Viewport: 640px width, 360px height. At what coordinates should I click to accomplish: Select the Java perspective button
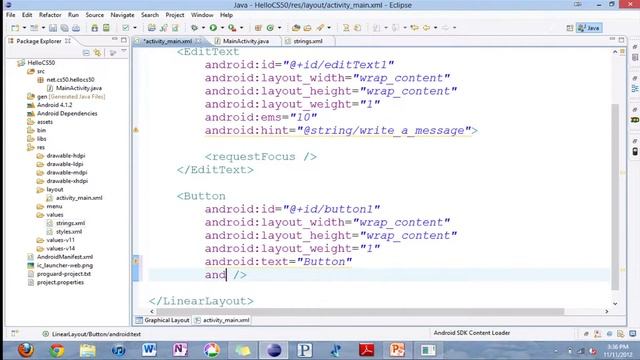589,28
